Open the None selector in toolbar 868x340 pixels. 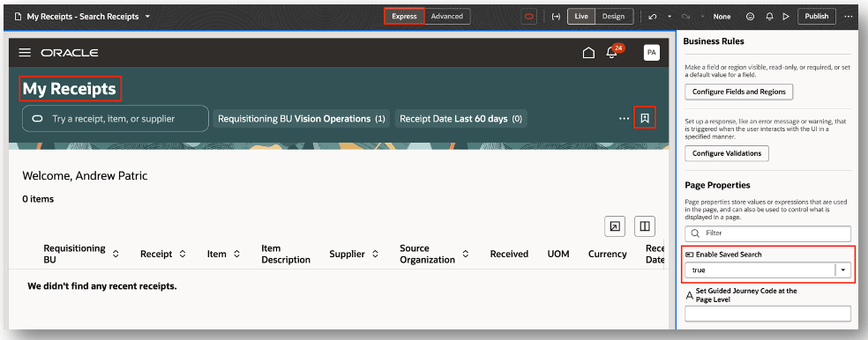tap(722, 17)
